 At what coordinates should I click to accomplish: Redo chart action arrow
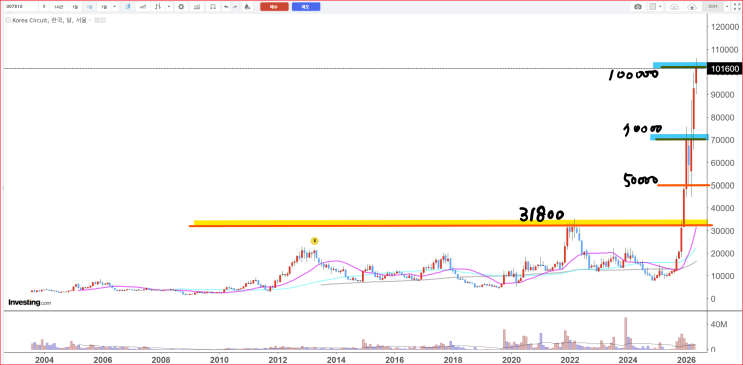(x=235, y=7)
